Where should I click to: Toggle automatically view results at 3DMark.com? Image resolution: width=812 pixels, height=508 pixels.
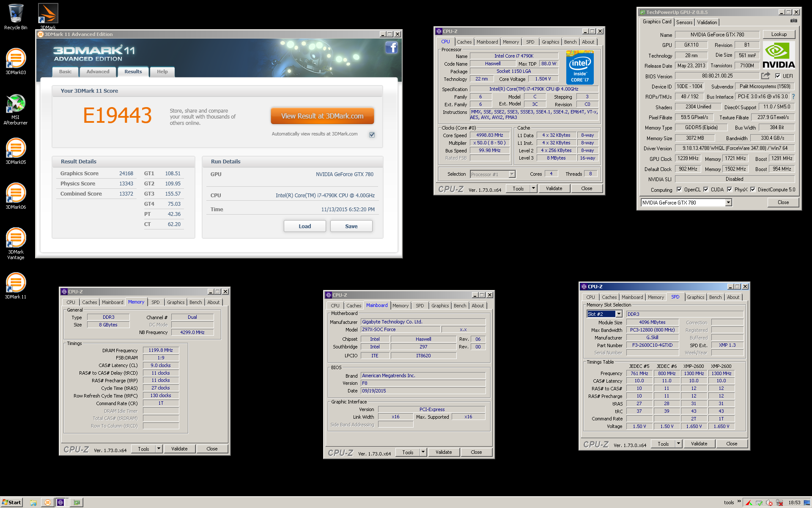[372, 135]
